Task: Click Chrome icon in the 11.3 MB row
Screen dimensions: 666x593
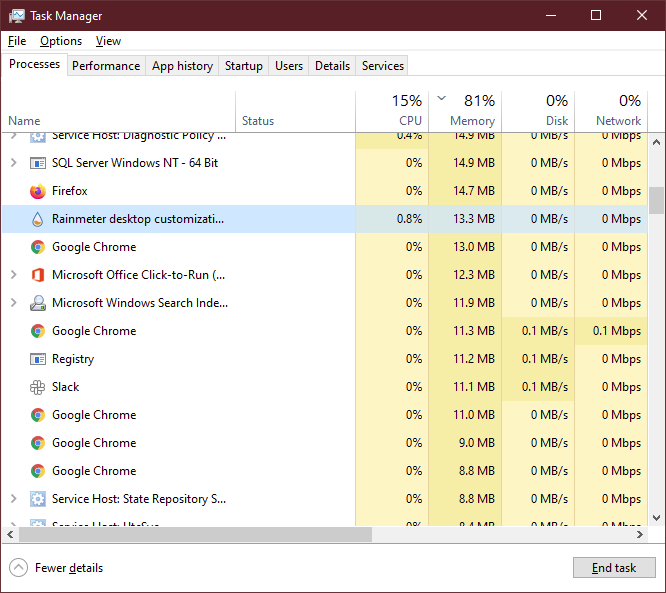Action: [38, 331]
